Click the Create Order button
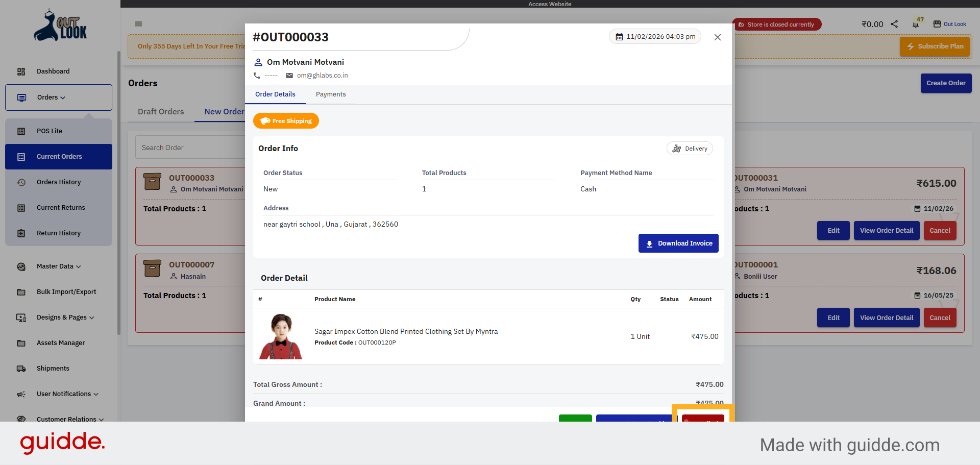The height and width of the screenshot is (465, 980). [x=946, y=83]
